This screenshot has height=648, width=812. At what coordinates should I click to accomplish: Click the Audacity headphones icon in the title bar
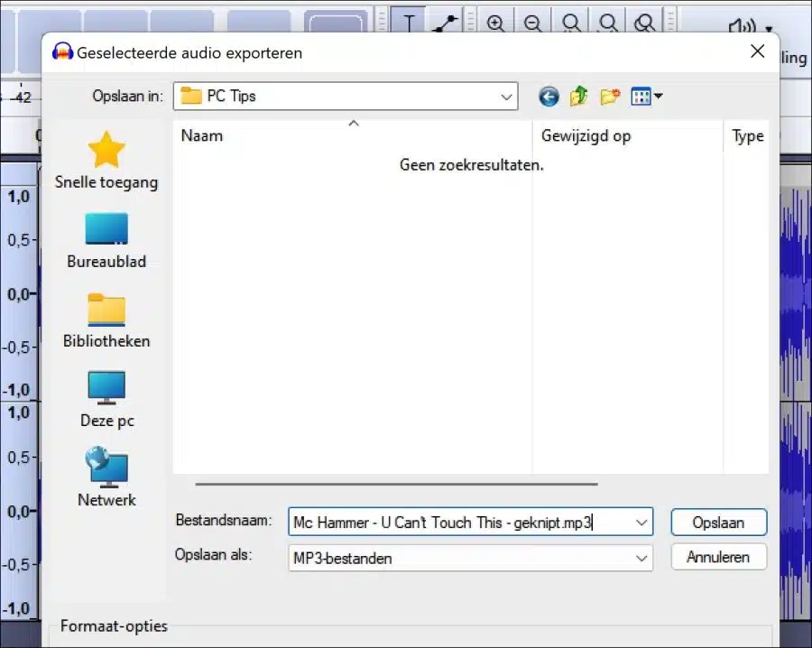pos(62,51)
